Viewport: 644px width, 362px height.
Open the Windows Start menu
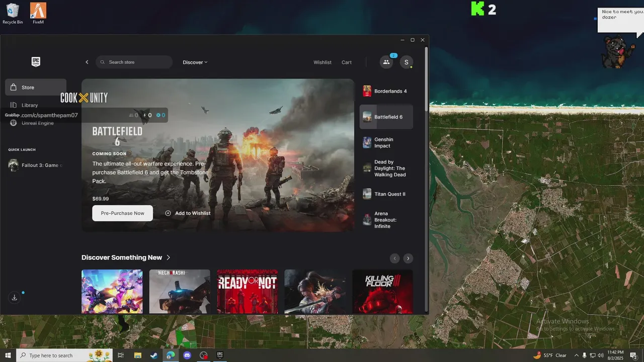pos(8,355)
